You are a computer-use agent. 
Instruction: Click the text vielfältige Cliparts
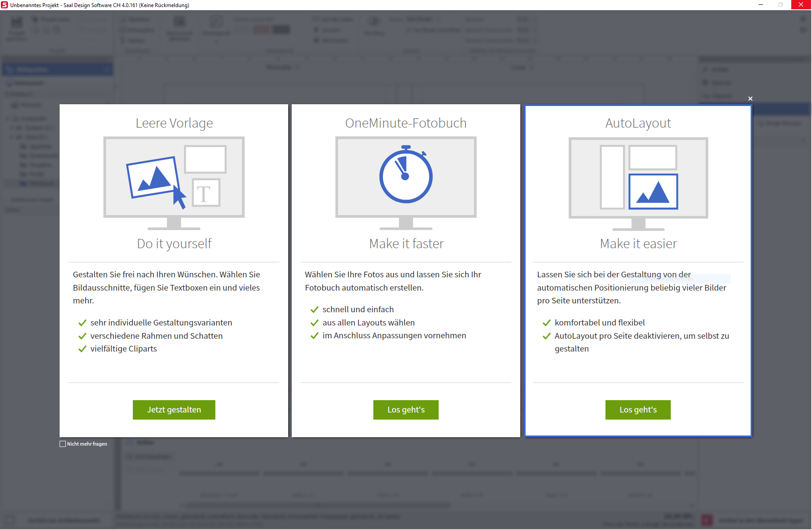pos(124,349)
